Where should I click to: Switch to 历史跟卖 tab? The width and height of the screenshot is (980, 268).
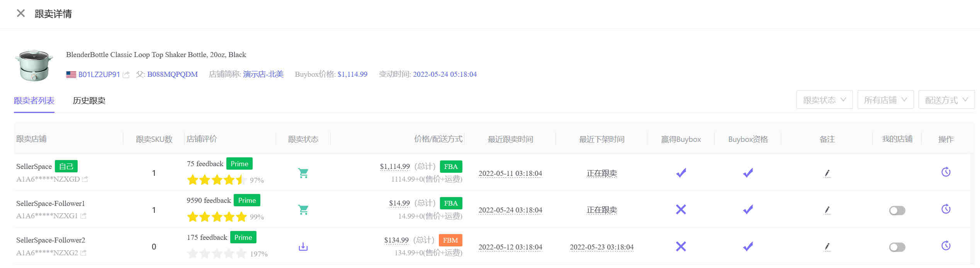coord(89,101)
